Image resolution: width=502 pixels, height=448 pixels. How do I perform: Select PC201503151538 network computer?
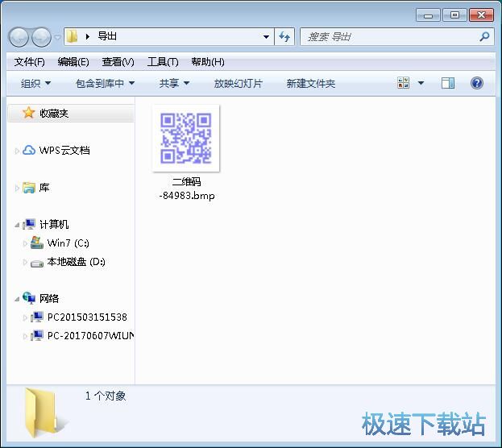[87, 317]
